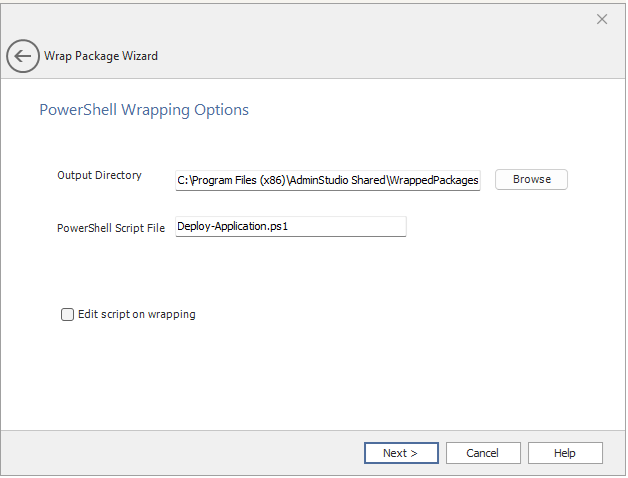Proceed with the Next > button
Viewport: 628px width, 478px height.
tap(401, 453)
